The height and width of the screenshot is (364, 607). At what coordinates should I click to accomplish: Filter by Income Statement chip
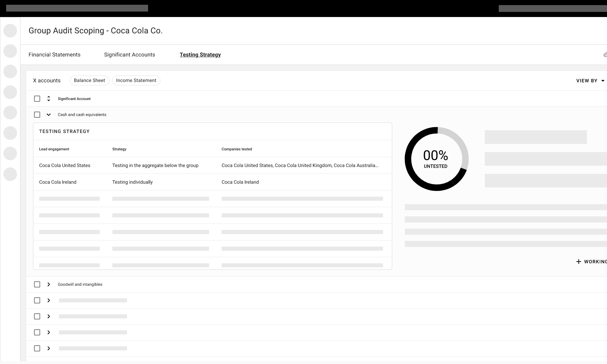[136, 80]
